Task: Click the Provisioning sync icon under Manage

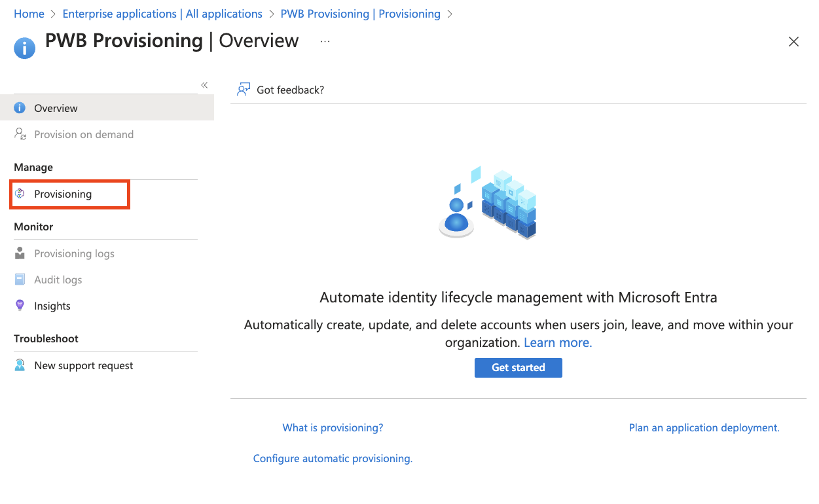Action: [x=20, y=194]
